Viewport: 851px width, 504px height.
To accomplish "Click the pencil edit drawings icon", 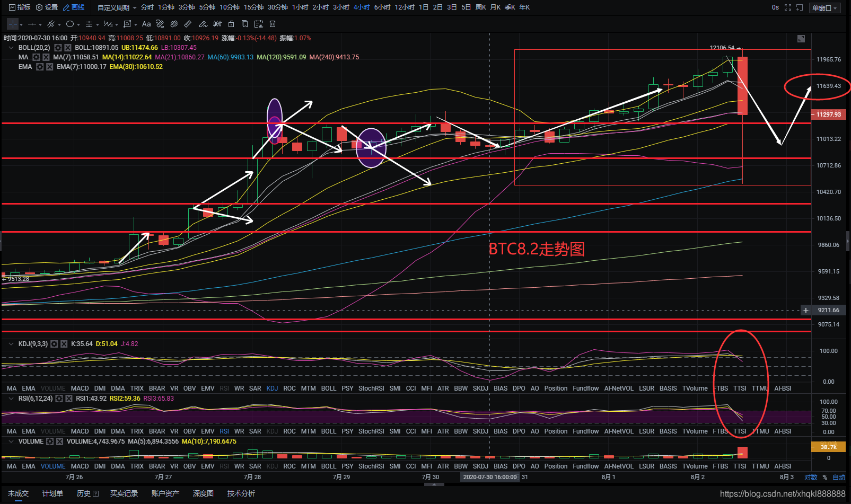I will click(203, 24).
